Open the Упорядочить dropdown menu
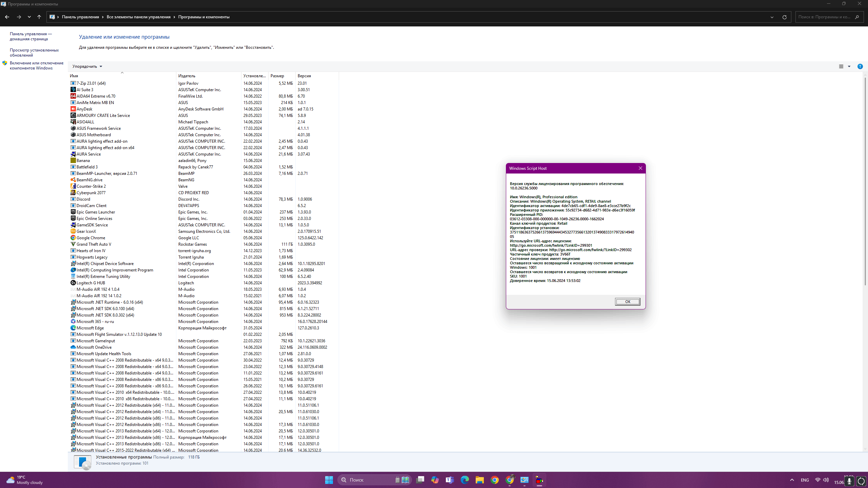Screen dimensions: 868x488 pos(87,66)
